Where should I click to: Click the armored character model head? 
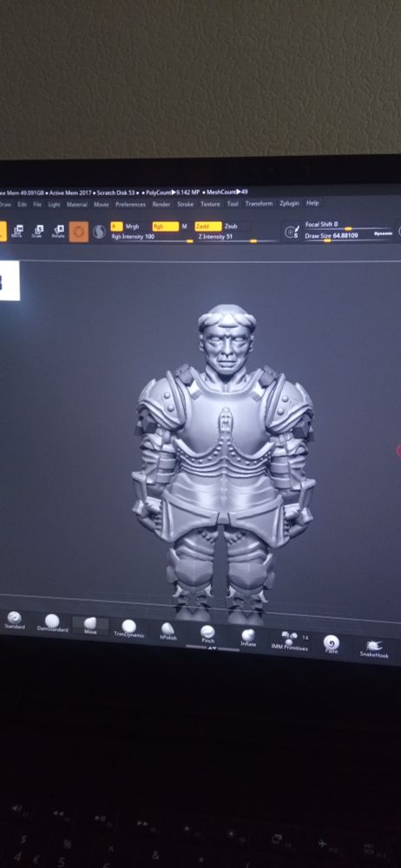[227, 339]
